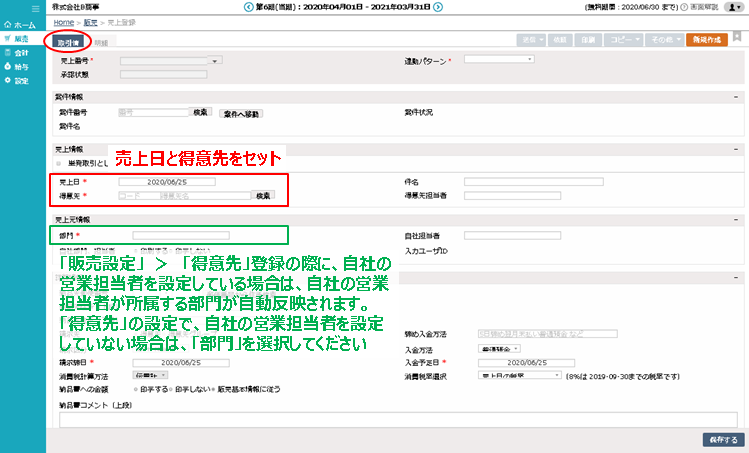The image size is (749, 453).
Task: Click the 画面解説 help icon
Action: [x=684, y=7]
